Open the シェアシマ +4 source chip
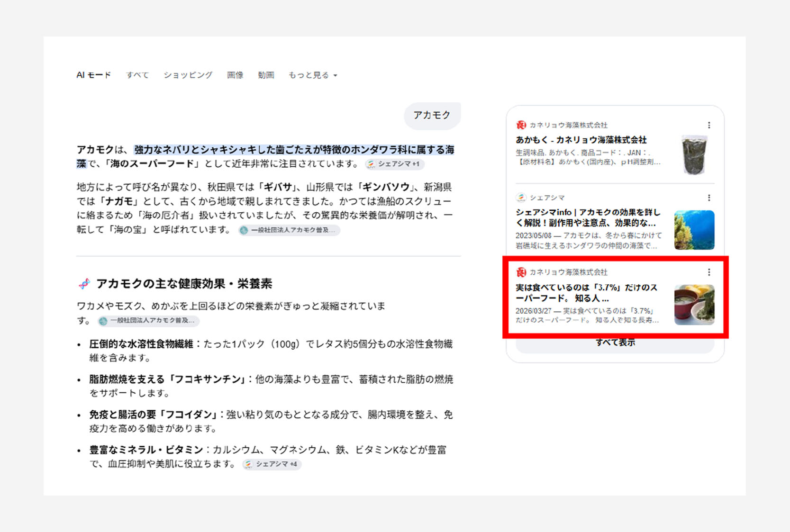Screen dimensions: 790x532 point(272,464)
